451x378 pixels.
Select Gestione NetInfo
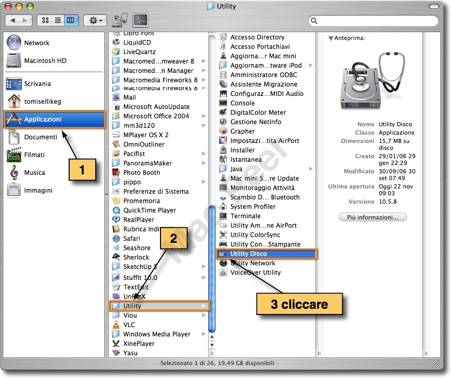(x=255, y=122)
